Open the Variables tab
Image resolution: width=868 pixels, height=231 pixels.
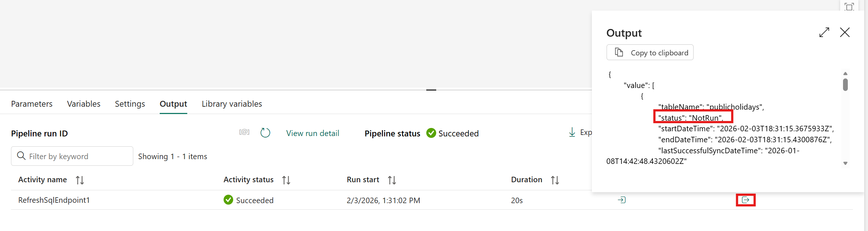click(84, 104)
